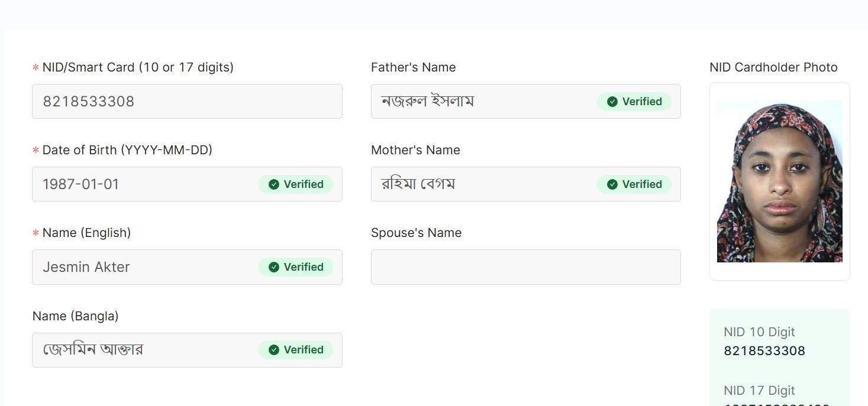The width and height of the screenshot is (868, 406).
Task: Click the NID/Smart Card number input field
Action: 187,101
